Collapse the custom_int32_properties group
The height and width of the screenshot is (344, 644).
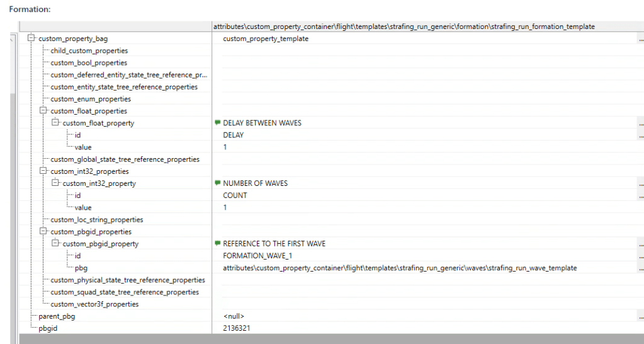pyautogui.click(x=43, y=171)
